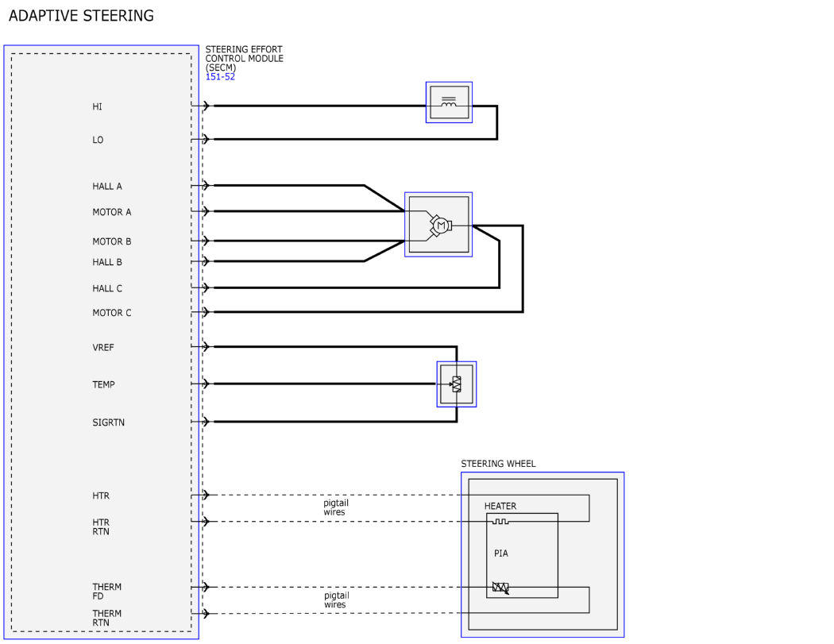Click the TEMP pin label
Viewport: 834px width, 644px height.
[103, 384]
